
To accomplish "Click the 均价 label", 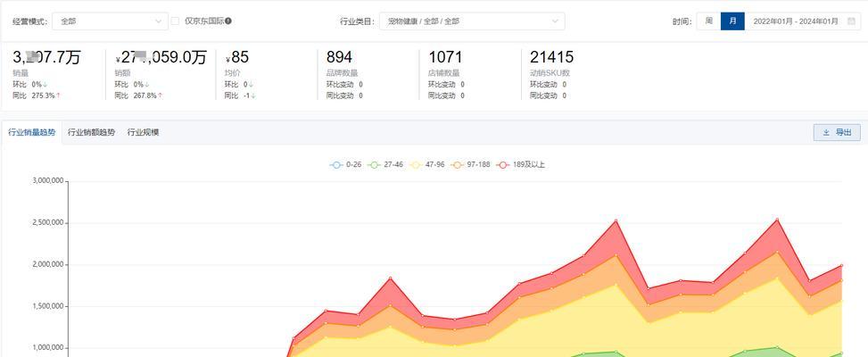I will [x=233, y=73].
